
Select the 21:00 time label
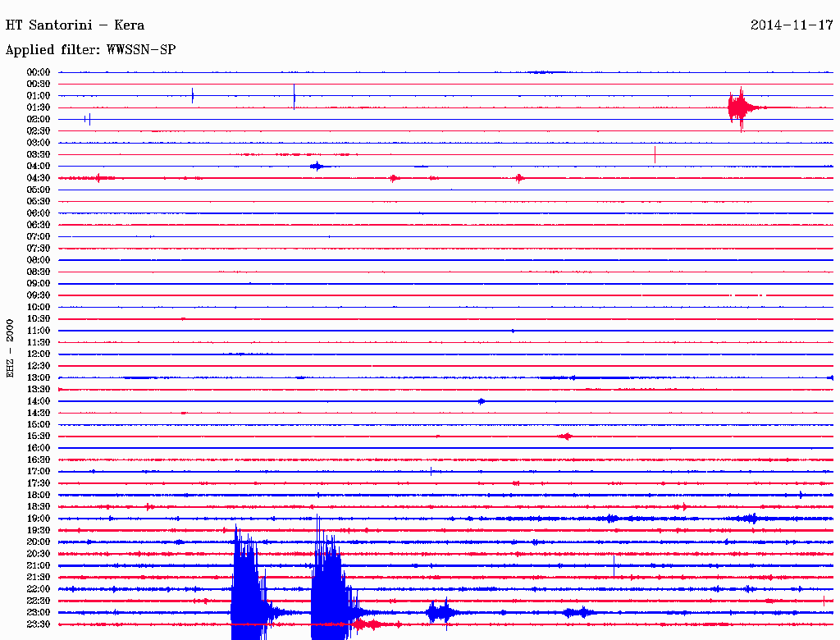tap(39, 565)
